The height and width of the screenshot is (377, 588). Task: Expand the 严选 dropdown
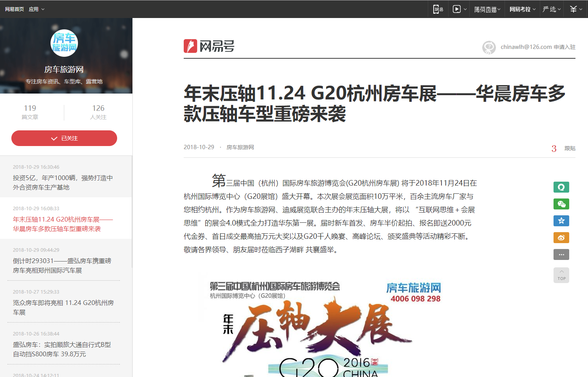[552, 9]
